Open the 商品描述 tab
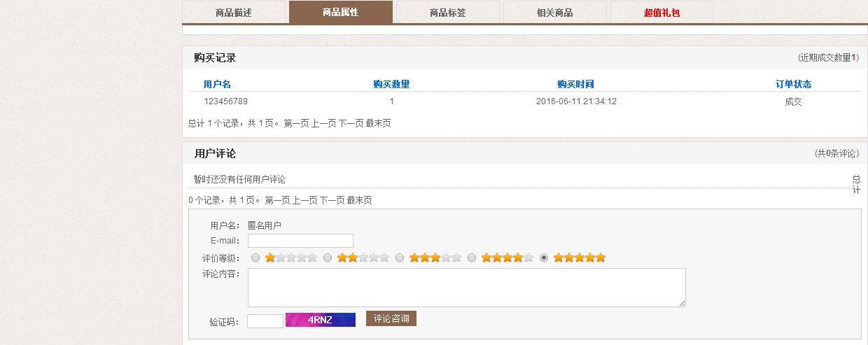 point(234,13)
